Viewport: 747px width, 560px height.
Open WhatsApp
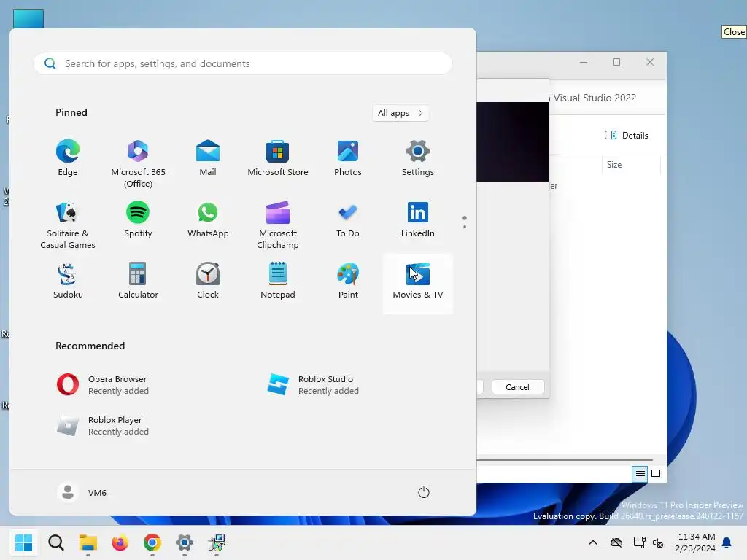coord(208,219)
